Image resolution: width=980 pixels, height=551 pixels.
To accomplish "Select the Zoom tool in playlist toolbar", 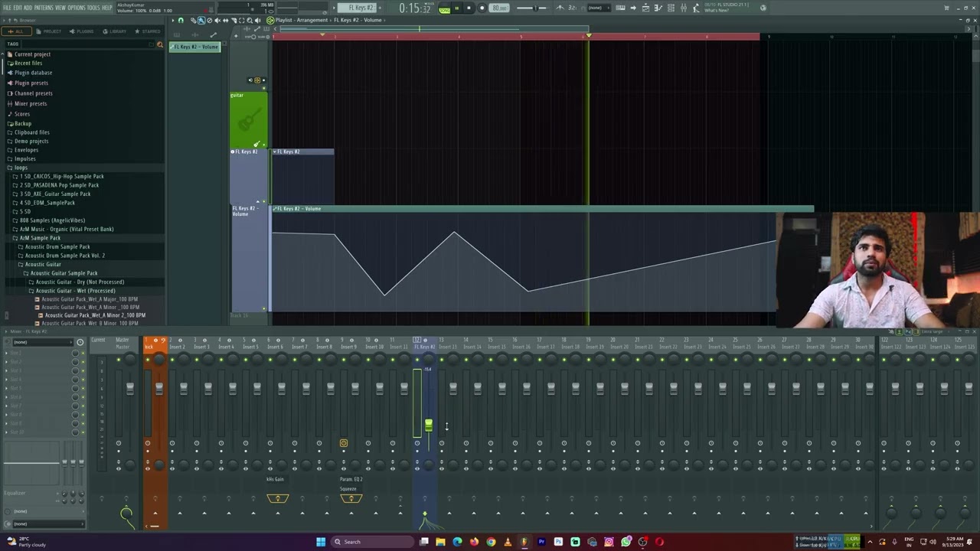I will pyautogui.click(x=250, y=20).
